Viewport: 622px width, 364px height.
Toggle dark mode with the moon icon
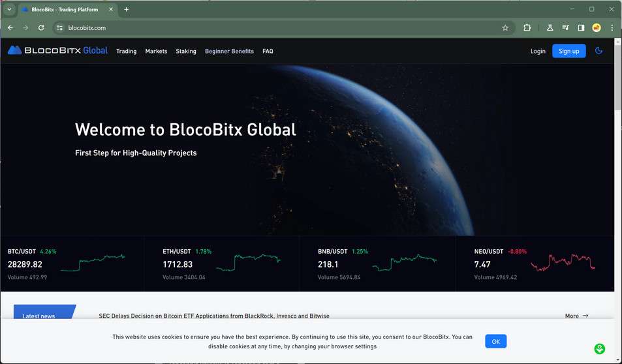(x=599, y=51)
